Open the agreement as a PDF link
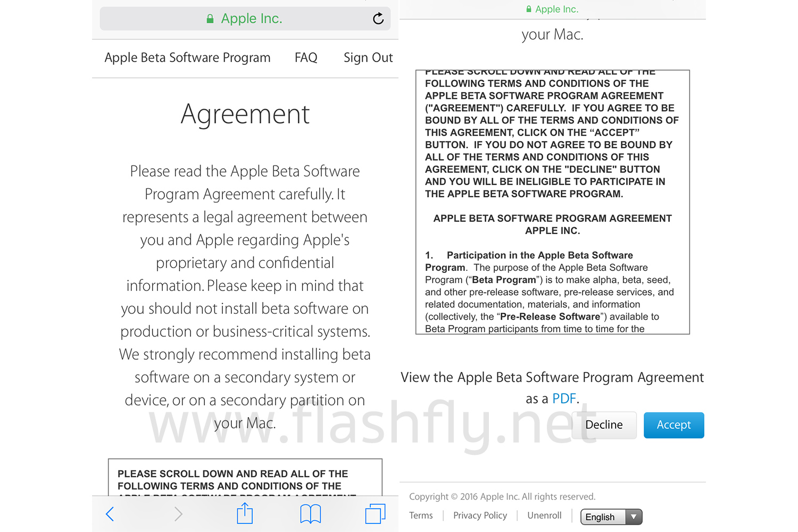Image resolution: width=798 pixels, height=532 pixels. (x=564, y=399)
